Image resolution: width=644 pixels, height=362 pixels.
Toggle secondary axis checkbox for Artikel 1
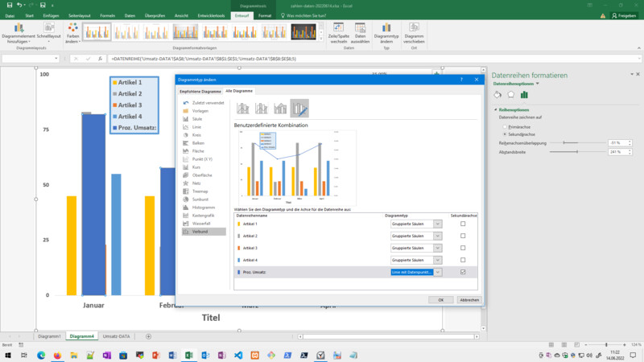click(463, 224)
